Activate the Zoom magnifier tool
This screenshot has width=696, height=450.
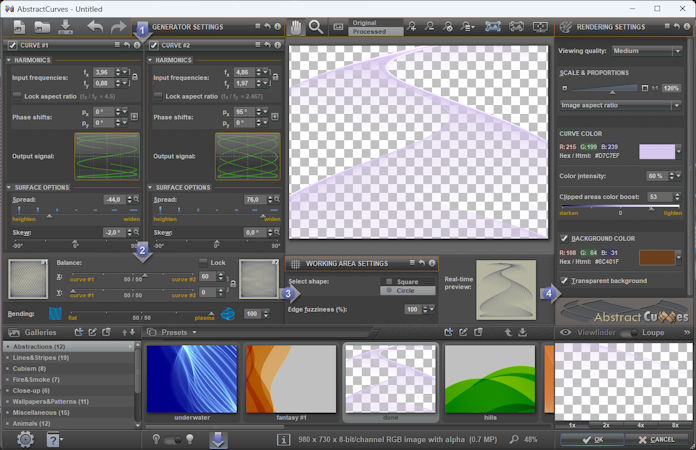pos(316,27)
